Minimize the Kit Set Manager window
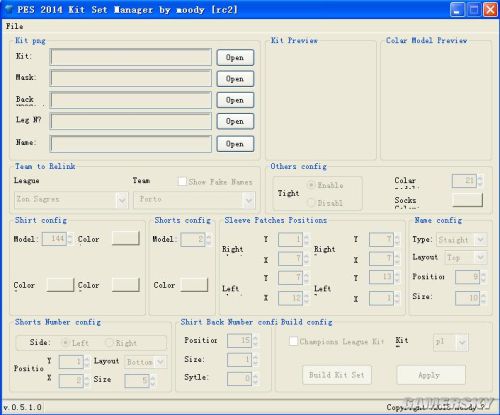Viewport: 500px width, 415px height. coord(457,10)
